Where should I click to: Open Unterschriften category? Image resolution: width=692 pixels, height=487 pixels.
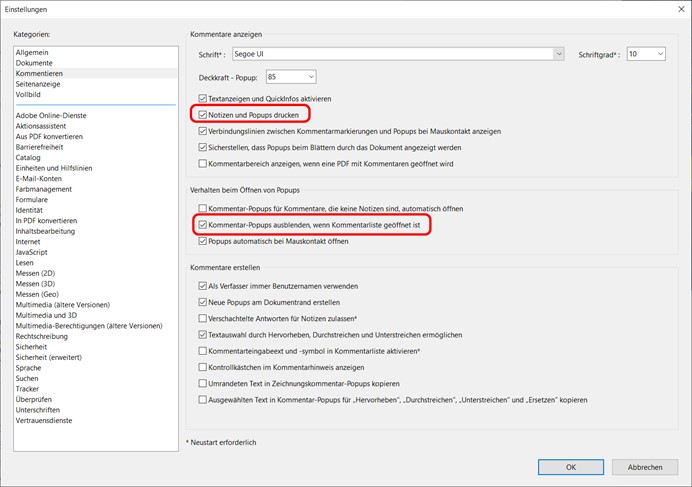coord(38,410)
